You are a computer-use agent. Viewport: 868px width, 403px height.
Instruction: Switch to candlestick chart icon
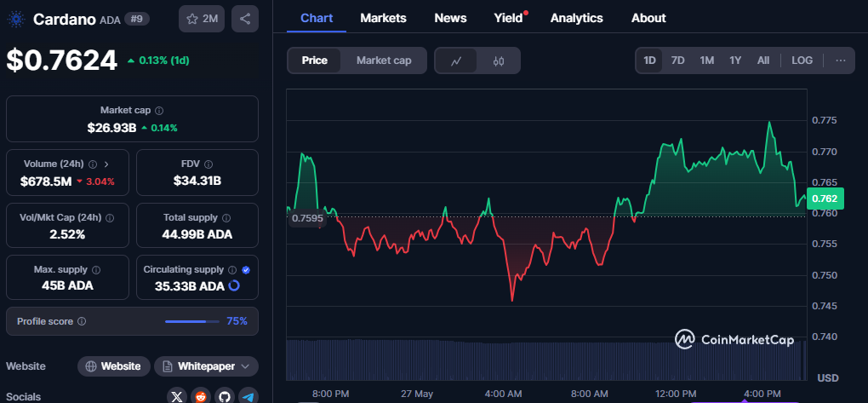tap(498, 61)
